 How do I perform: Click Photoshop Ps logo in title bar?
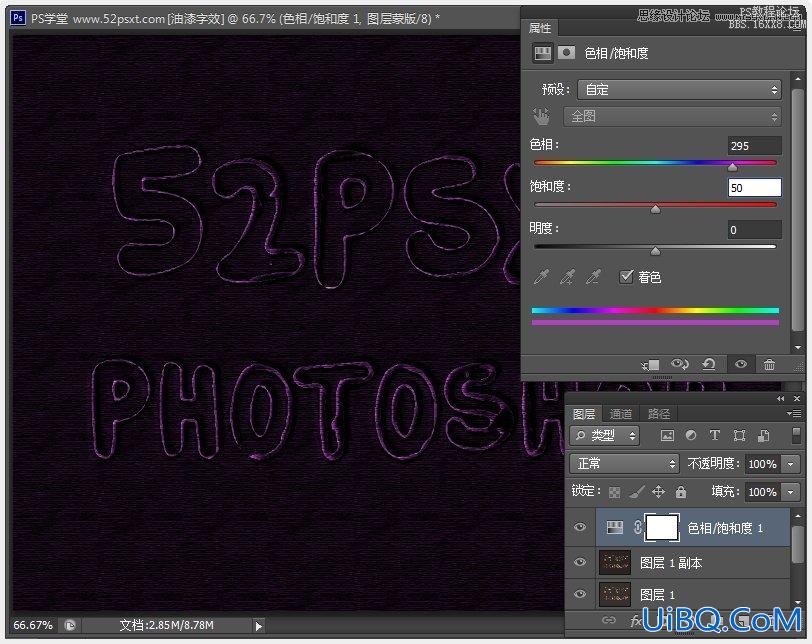pos(18,18)
